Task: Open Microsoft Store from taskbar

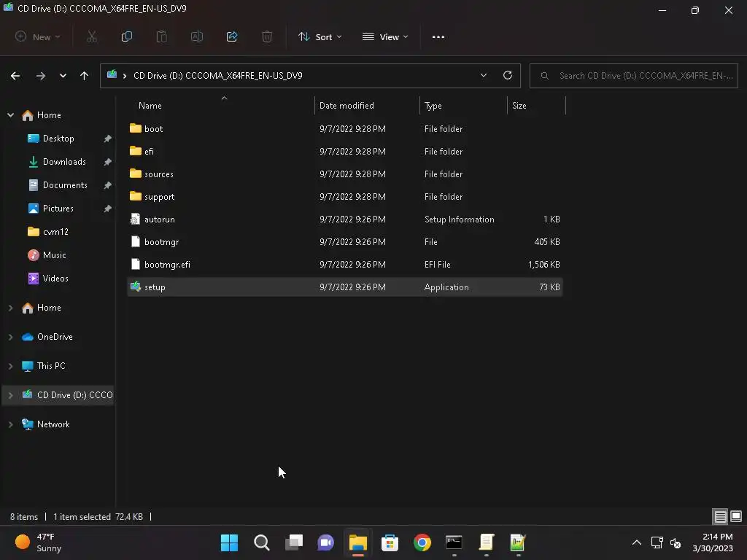Action: pyautogui.click(x=390, y=542)
